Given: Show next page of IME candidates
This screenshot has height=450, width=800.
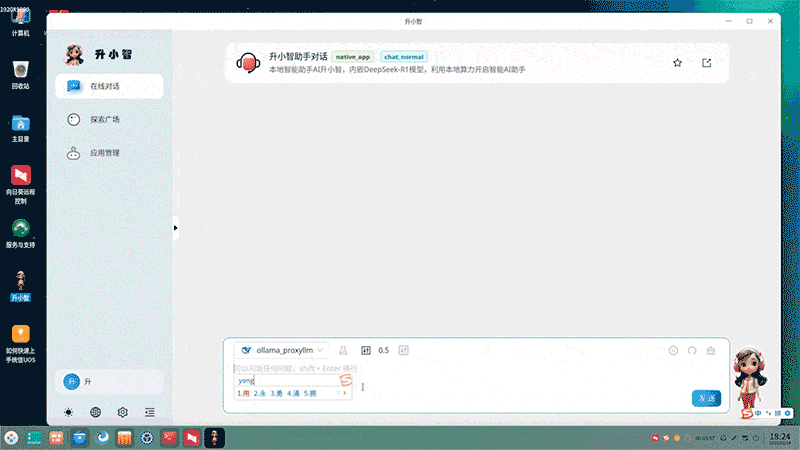Looking at the screenshot, I should tap(346, 393).
